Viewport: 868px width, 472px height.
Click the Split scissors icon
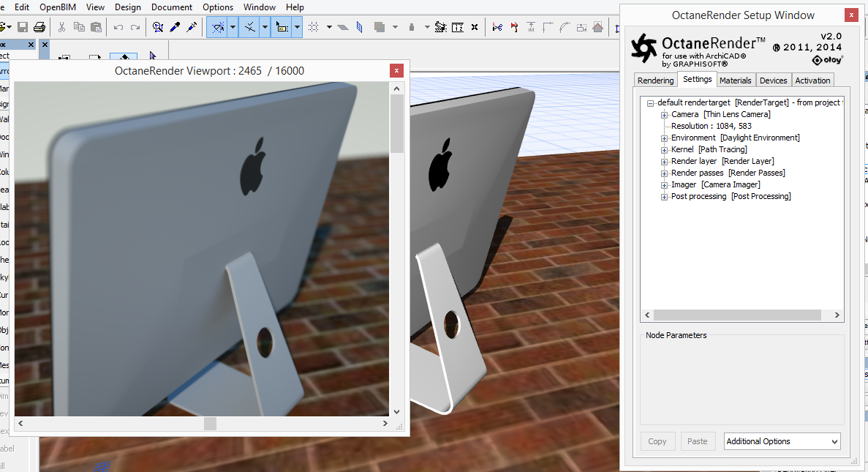click(x=497, y=27)
